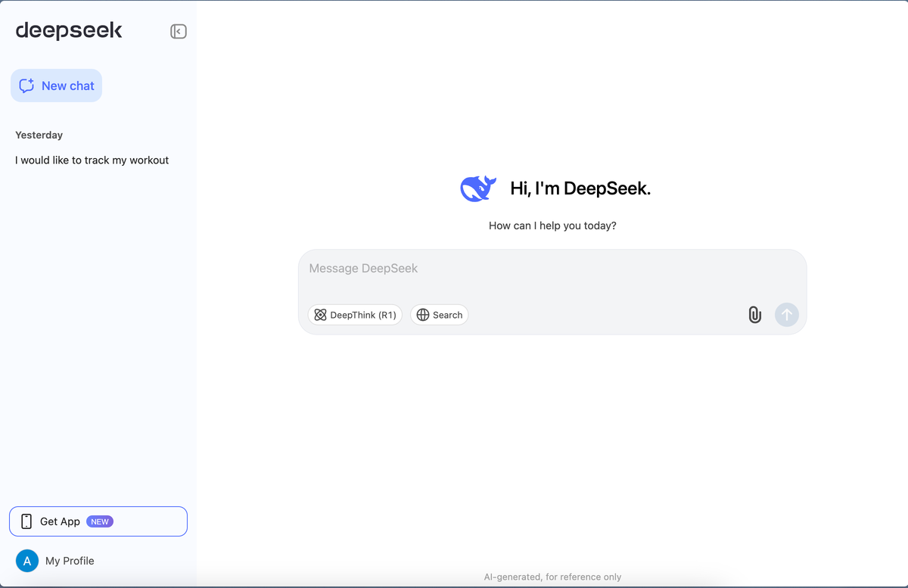
Task: Click the new chat plus icon
Action: (x=26, y=86)
